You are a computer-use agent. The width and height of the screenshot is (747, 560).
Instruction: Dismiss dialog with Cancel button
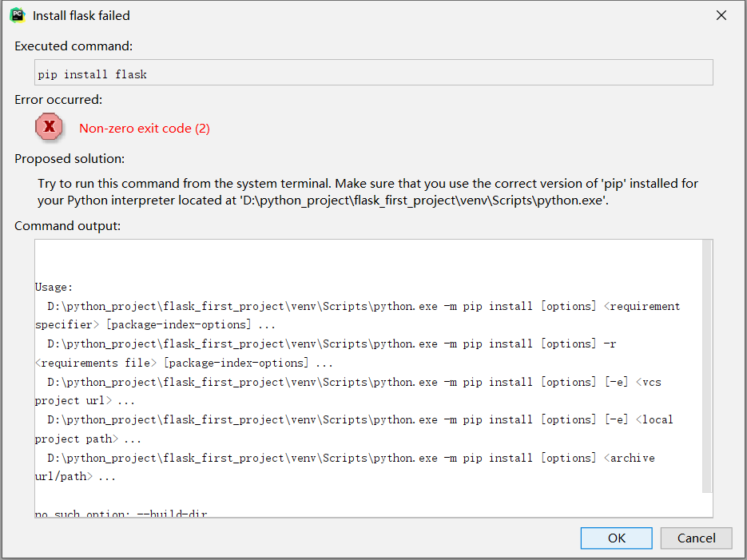(x=696, y=538)
